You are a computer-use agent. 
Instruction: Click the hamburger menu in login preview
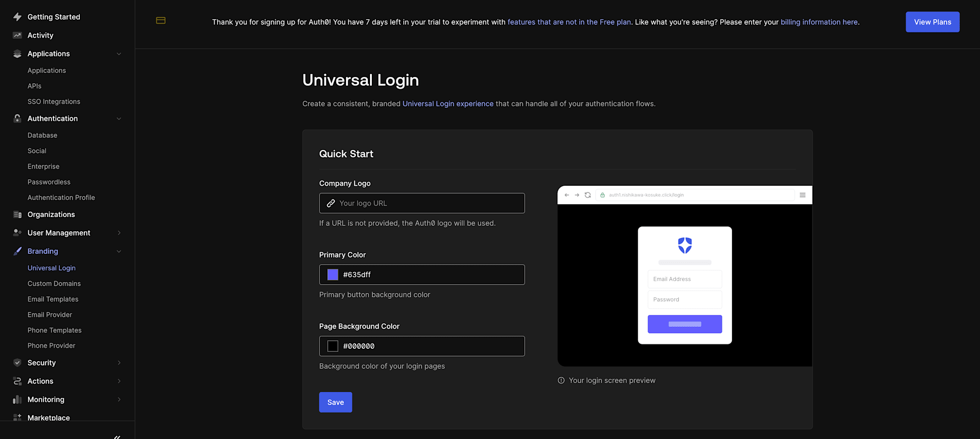pyautogui.click(x=803, y=195)
